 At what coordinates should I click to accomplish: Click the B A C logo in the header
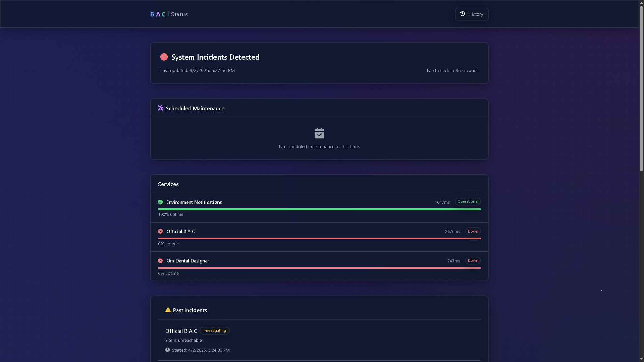[158, 14]
